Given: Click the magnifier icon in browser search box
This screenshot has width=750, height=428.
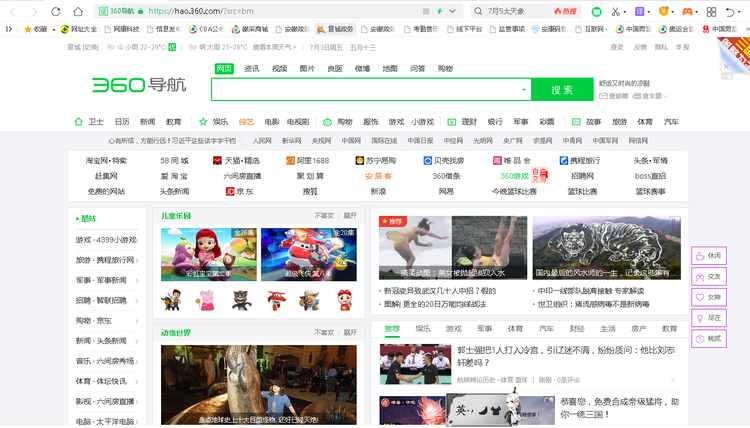Looking at the screenshot, I should [x=478, y=11].
